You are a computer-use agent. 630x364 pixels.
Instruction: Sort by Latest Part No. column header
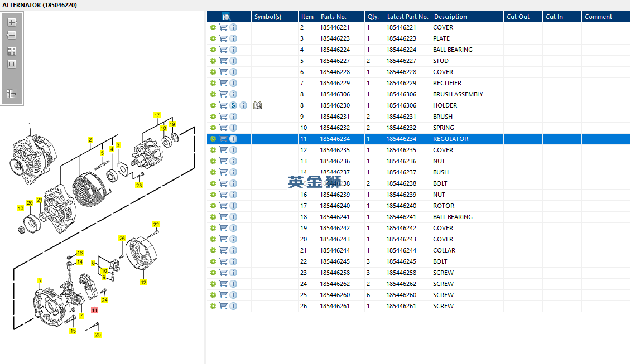(407, 17)
